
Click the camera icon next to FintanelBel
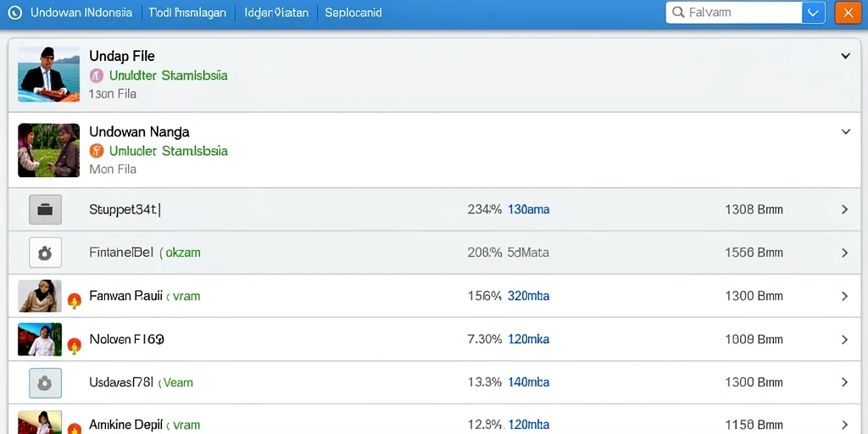pos(46,253)
